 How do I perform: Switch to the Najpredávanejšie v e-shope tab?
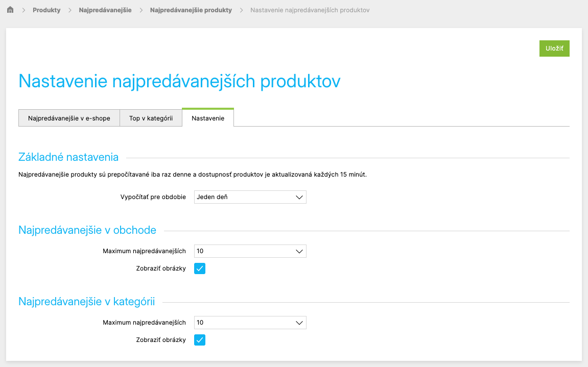(69, 118)
